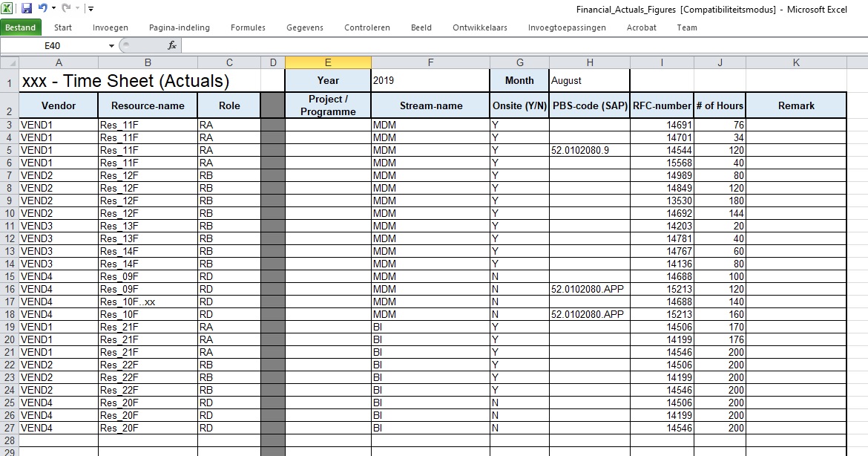Select the row 5 header
This screenshot has height=456, width=868.
click(9, 150)
